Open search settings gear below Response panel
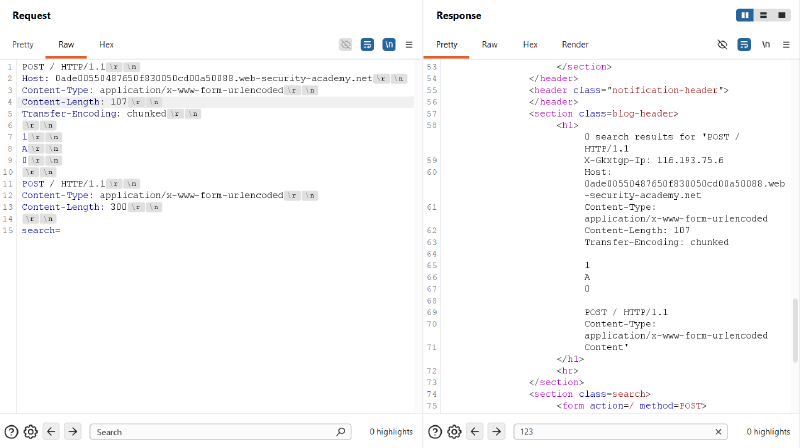Image resolution: width=800 pixels, height=448 pixels. click(x=454, y=432)
